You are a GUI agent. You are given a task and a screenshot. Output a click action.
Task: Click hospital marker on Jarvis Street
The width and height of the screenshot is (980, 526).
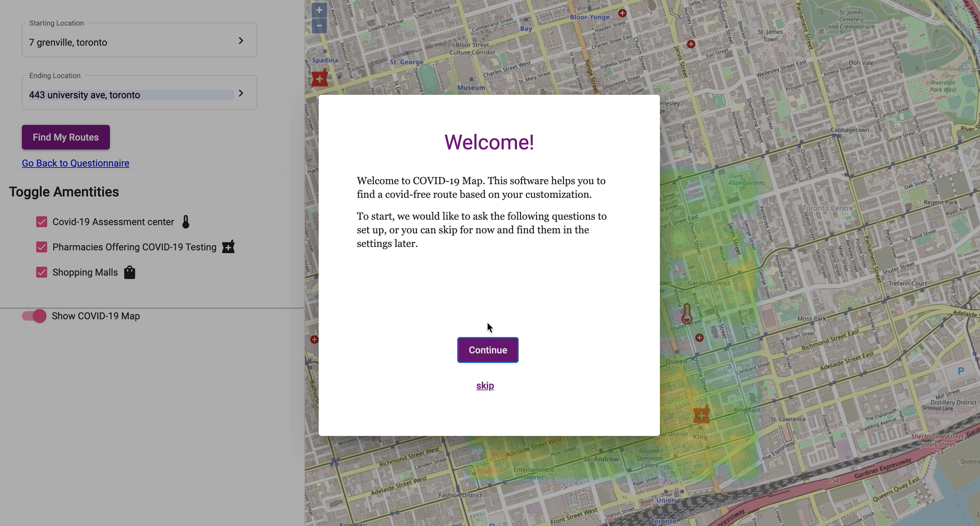coord(691,44)
